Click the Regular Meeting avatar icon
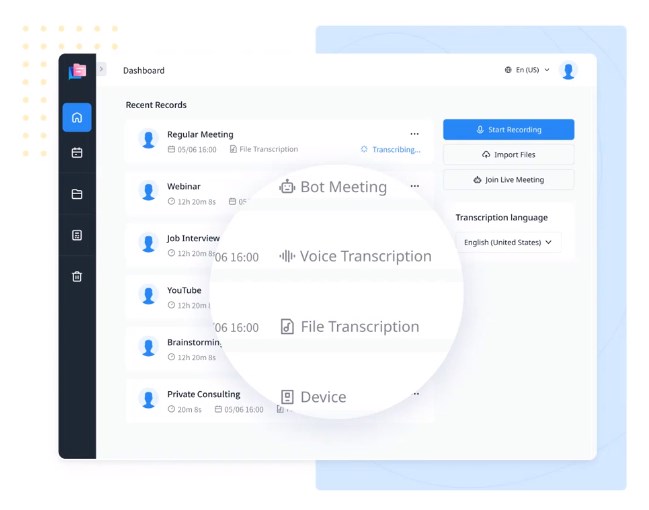 (x=148, y=140)
